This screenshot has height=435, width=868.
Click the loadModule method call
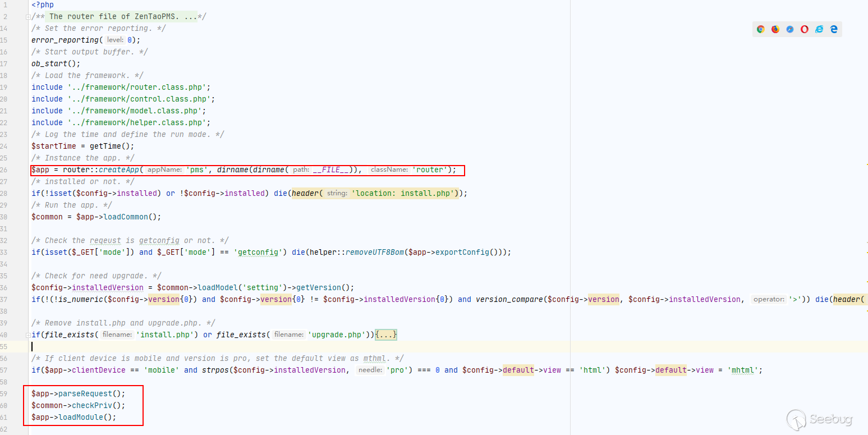coord(81,417)
